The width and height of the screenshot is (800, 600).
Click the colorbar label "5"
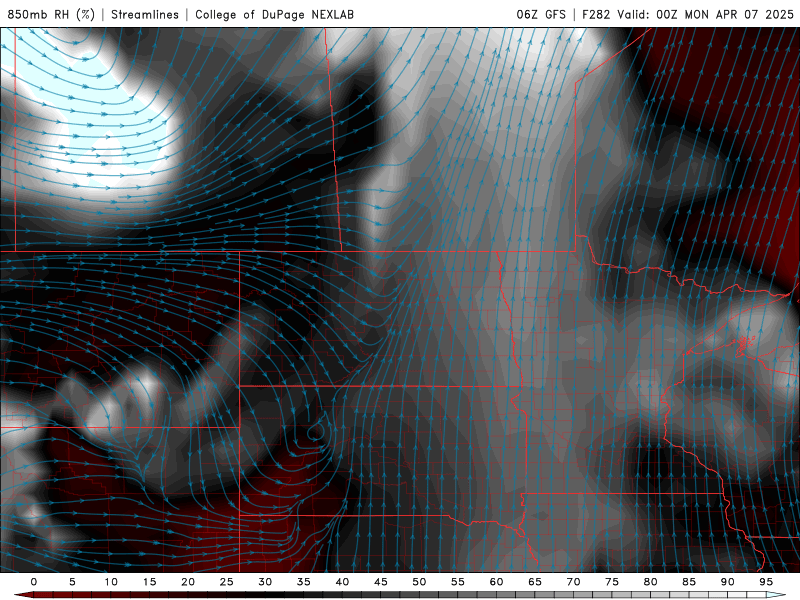[x=72, y=582]
